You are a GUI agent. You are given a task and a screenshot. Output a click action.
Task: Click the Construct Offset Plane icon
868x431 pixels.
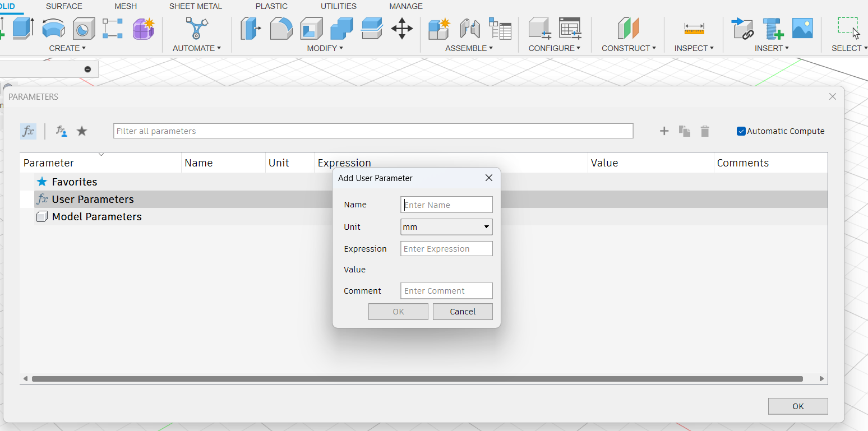coord(629,28)
